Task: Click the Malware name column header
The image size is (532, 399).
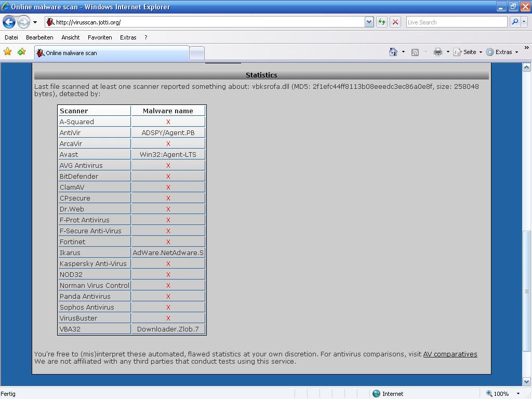Action: [168, 111]
